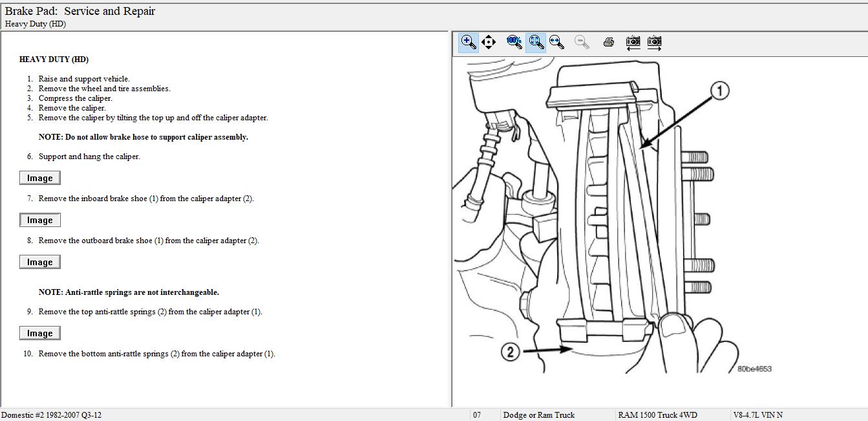The width and height of the screenshot is (868, 421).
Task: Click step 'Remove the wheel and tire assemblies.'
Action: pos(105,89)
